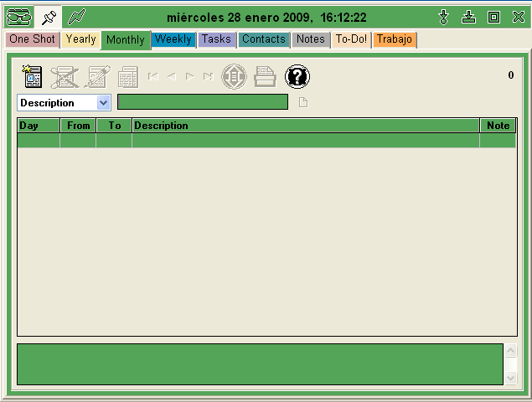Go to the last record arrow
This screenshot has height=402, width=532.
[209, 77]
